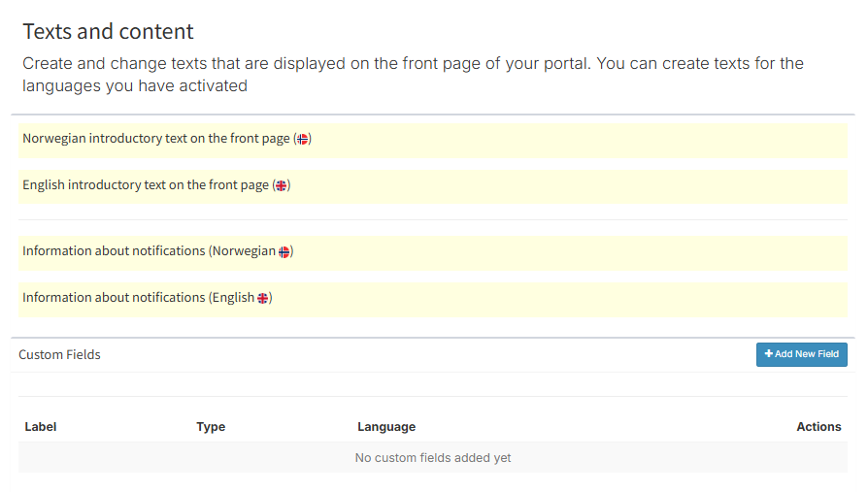Viewport: 868px width, 492px height.
Task: Click the Norwegian flag in the notifications row
Action: point(284,251)
